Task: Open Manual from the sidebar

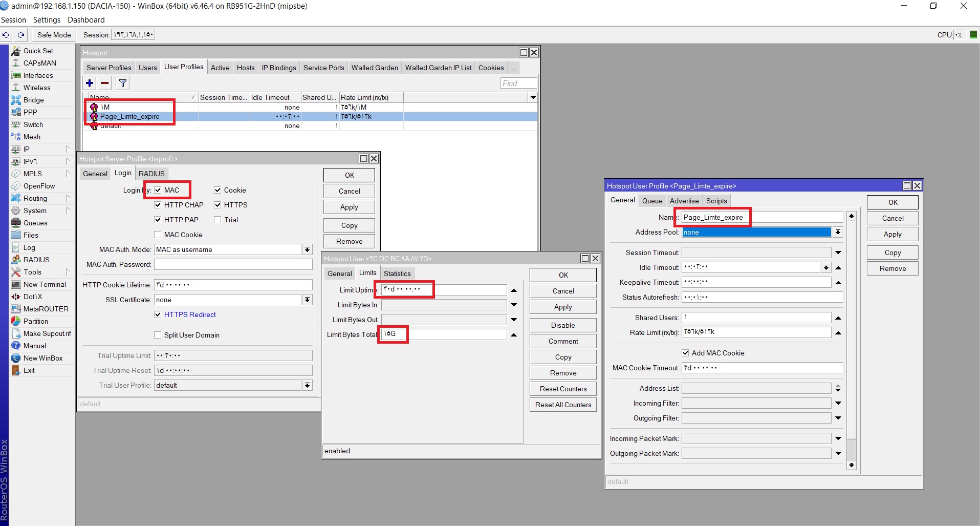Action: click(x=35, y=346)
